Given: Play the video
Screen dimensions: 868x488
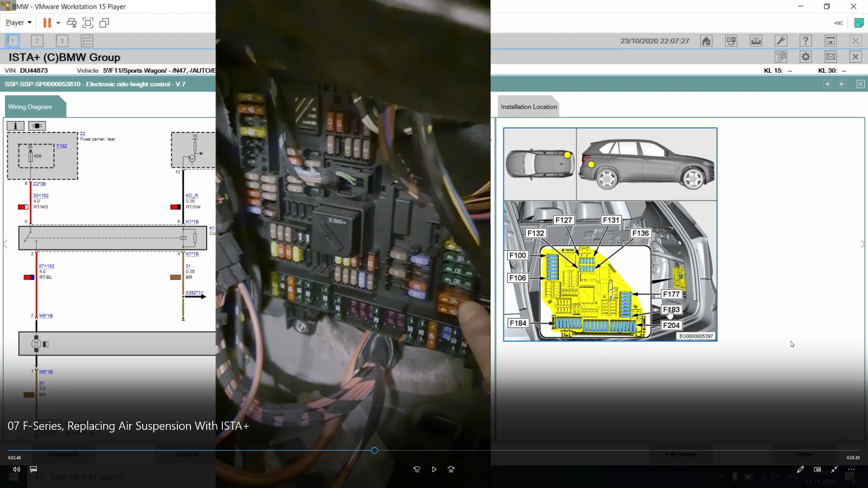Looking at the screenshot, I should tap(434, 470).
